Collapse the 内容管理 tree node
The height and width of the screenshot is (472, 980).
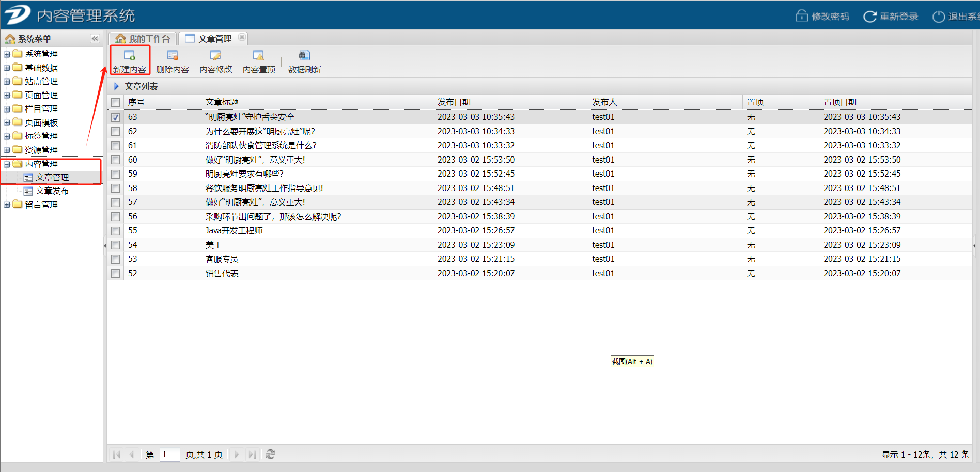click(7, 164)
